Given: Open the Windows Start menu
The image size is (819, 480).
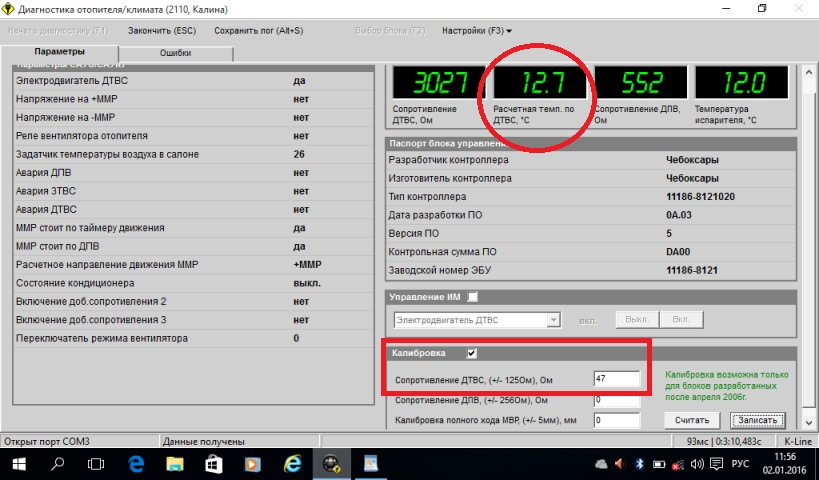Looking at the screenshot, I should click(x=19, y=464).
